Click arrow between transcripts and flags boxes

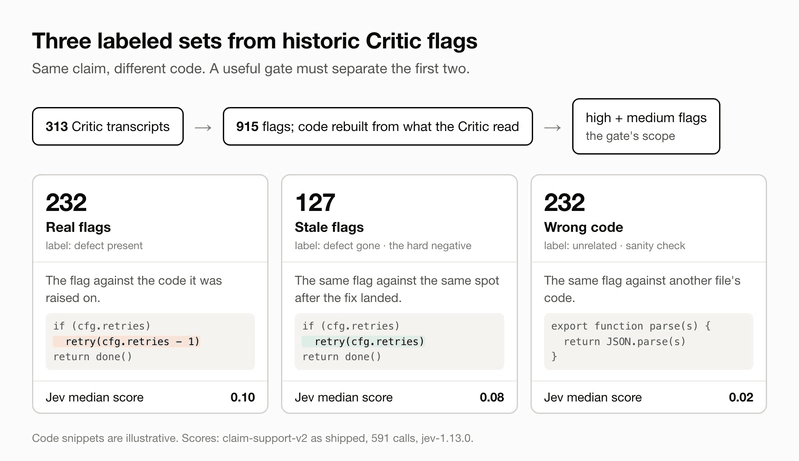[203, 127]
